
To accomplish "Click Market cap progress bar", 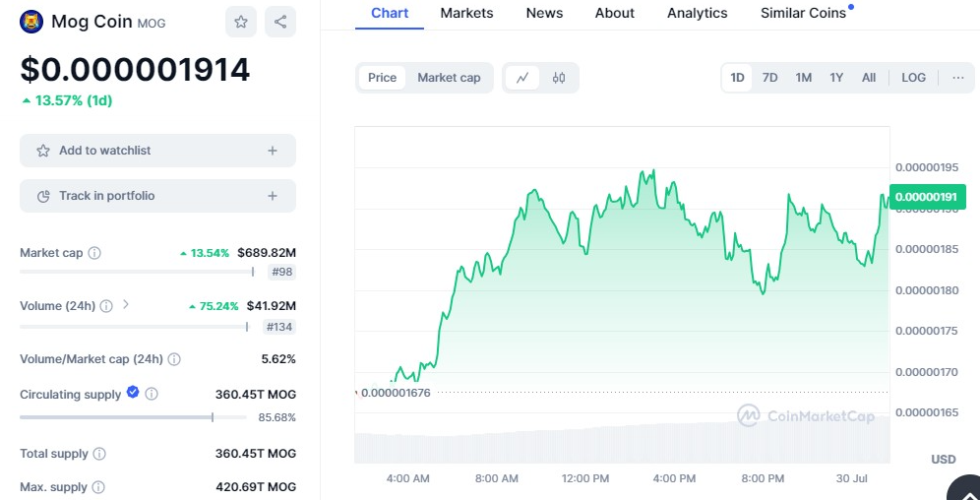I will tap(137, 272).
